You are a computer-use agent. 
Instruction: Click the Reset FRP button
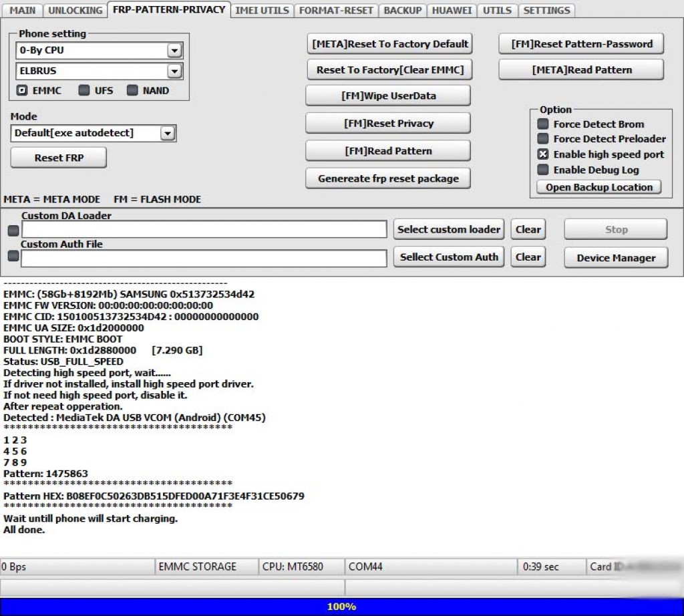[x=59, y=158]
